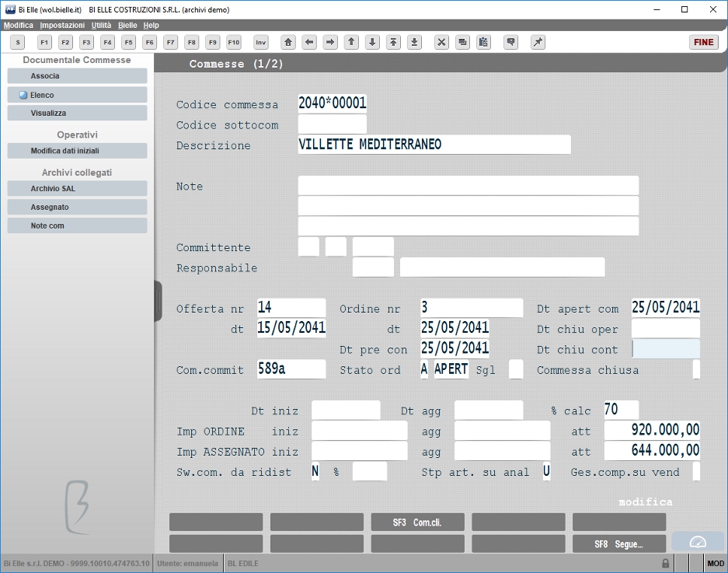Click the Associa sidebar button
The width and height of the screenshot is (728, 573).
tap(77, 75)
